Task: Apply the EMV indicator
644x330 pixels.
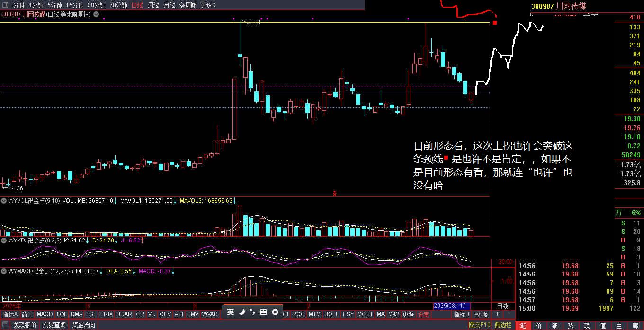Action: click(193, 314)
